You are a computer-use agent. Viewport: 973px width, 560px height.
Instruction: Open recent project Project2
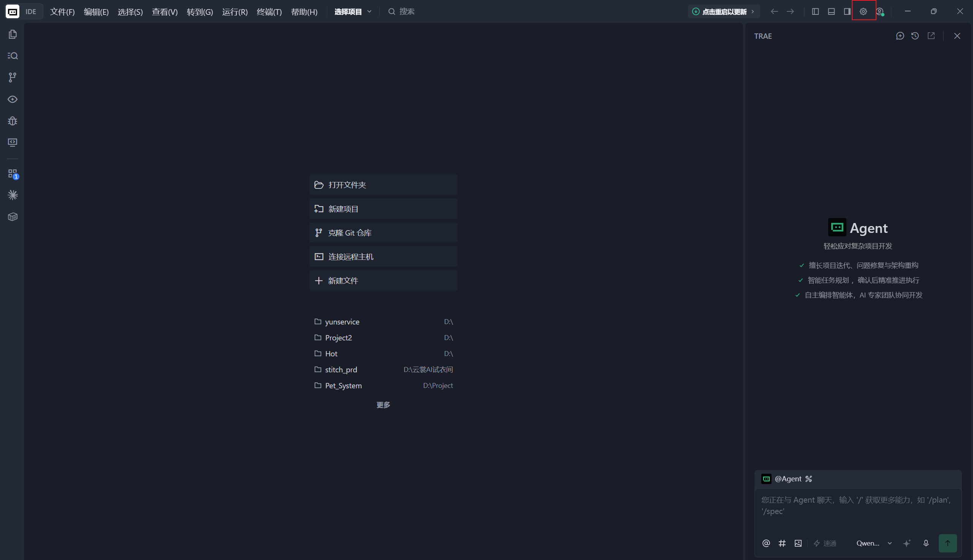click(x=383, y=338)
